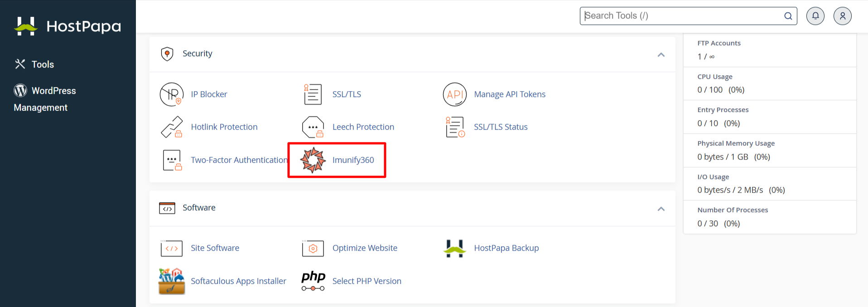This screenshot has height=307, width=868.
Task: Click the Tools wrench icon
Action: click(x=20, y=64)
